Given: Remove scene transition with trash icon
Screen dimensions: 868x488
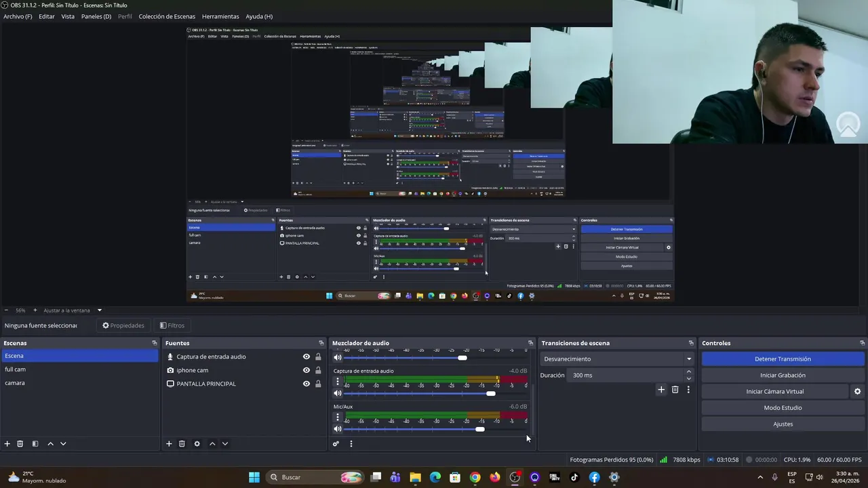Looking at the screenshot, I should click(x=675, y=390).
